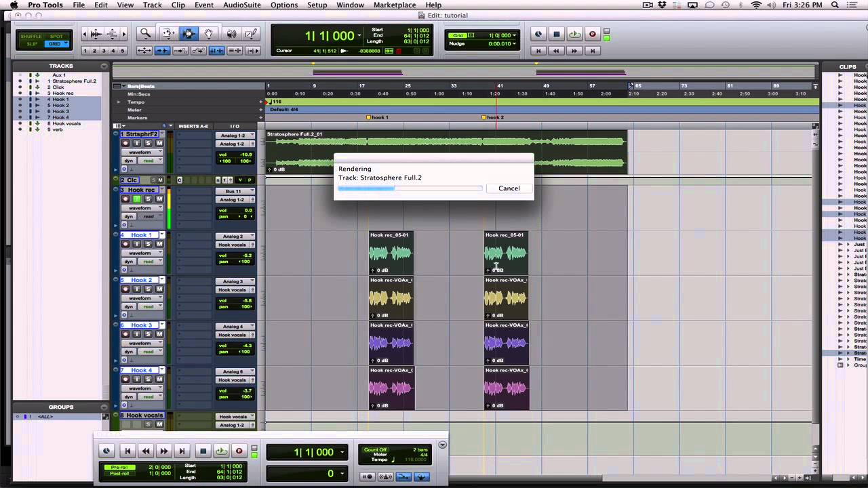Select the Pencil tool

point(251,33)
